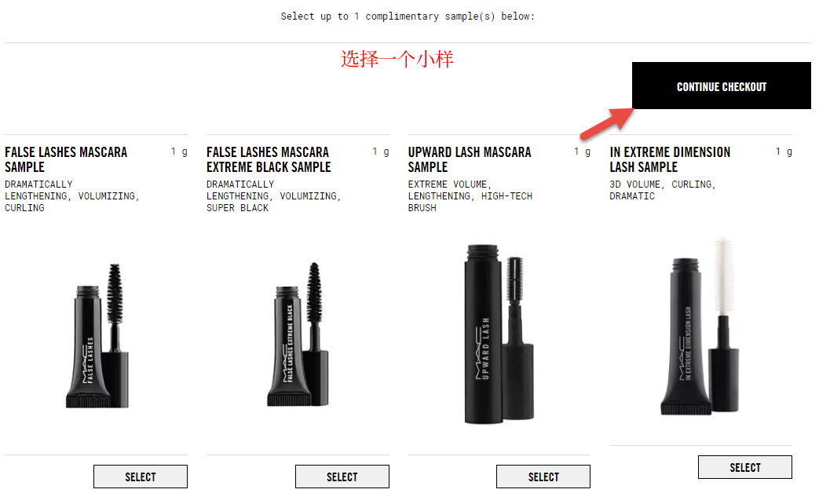The width and height of the screenshot is (819, 504).
Task: Select the False Lashes Mascara Sample
Action: point(141,477)
